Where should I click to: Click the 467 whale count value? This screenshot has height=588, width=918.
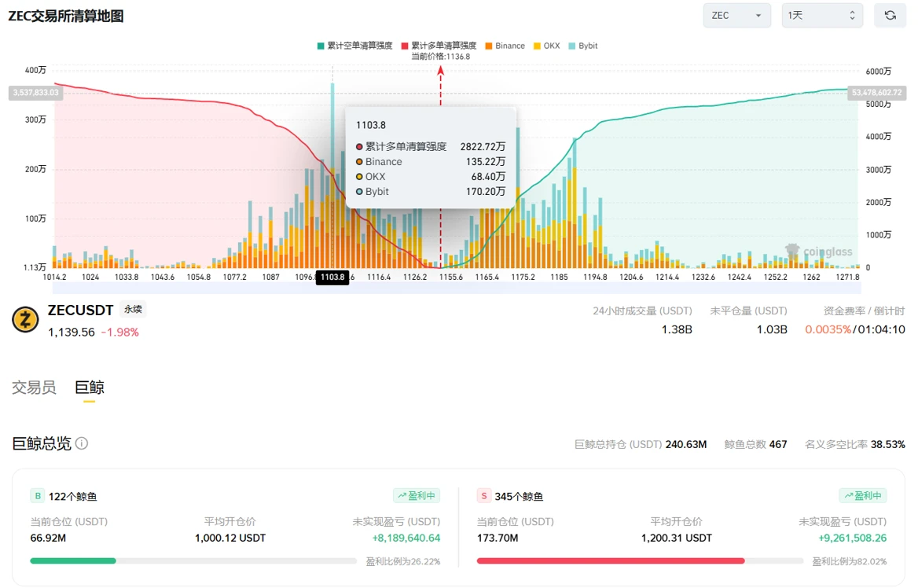click(778, 444)
